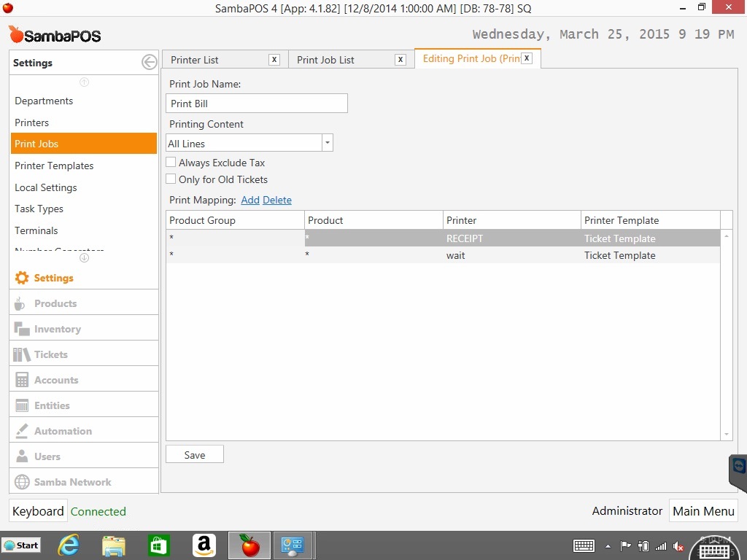Click the orange Settings gear icon
Image resolution: width=747 pixels, height=560 pixels.
pyautogui.click(x=22, y=278)
